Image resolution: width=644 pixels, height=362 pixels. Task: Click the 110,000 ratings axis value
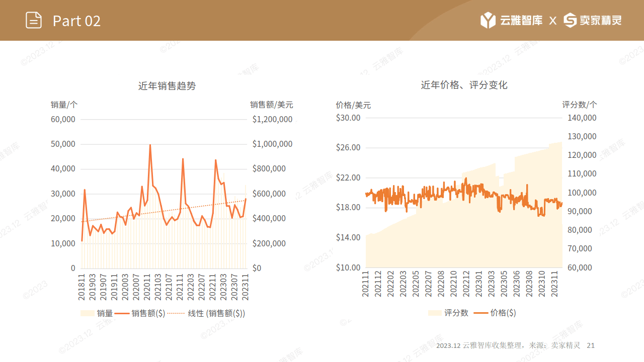click(582, 173)
